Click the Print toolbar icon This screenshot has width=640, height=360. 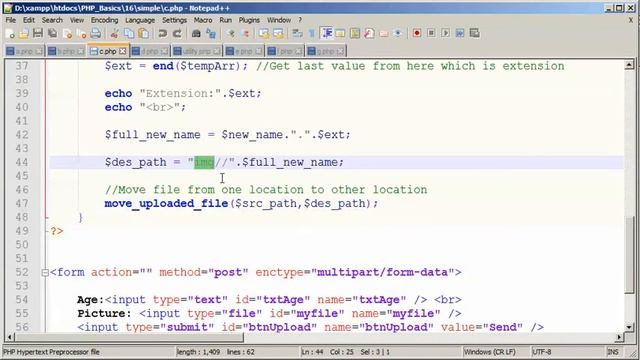96,33
